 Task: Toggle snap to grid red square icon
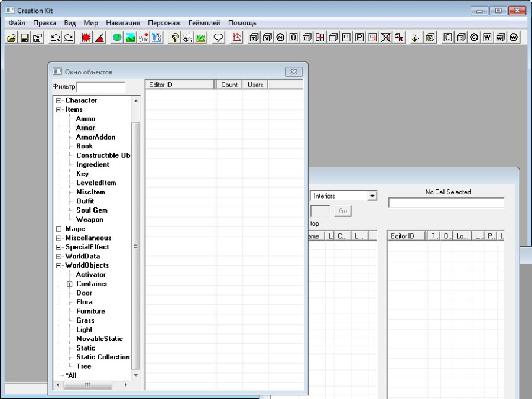pos(86,37)
